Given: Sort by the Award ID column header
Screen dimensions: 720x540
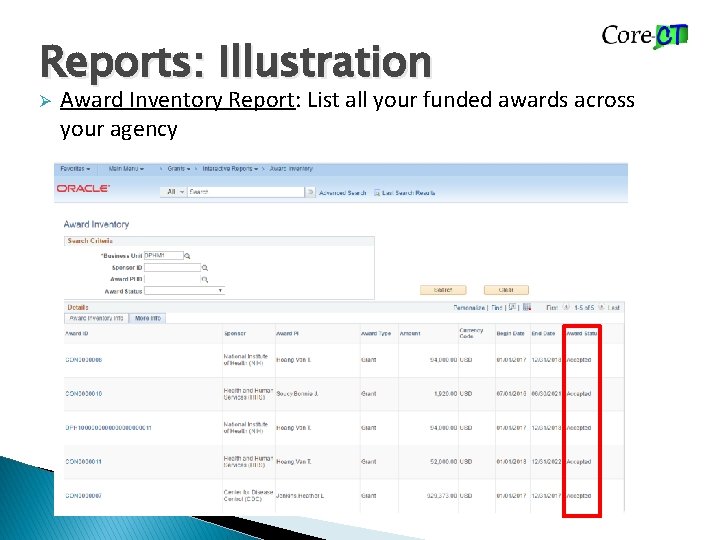Looking at the screenshot, I should point(77,333).
